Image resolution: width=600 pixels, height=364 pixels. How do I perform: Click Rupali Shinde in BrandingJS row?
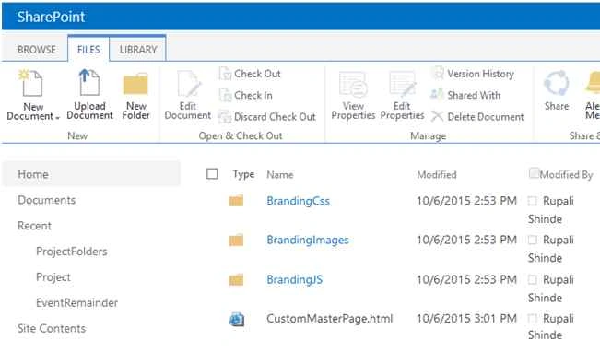(x=550, y=288)
